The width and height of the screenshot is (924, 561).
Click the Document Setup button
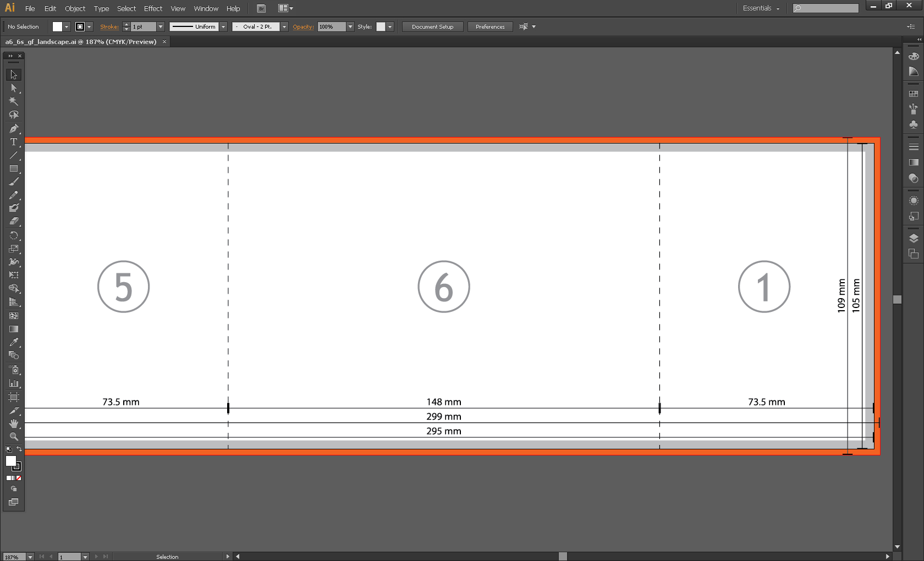pyautogui.click(x=432, y=27)
